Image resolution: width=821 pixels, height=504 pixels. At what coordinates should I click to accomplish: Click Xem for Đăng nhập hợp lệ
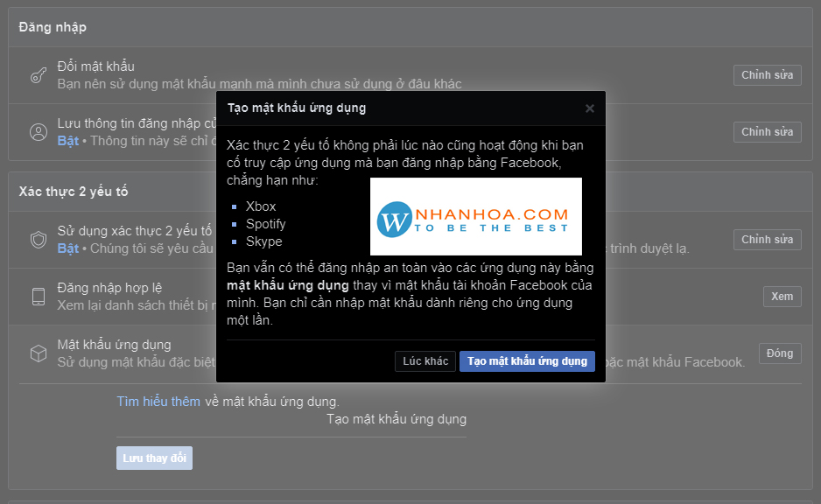coord(782,297)
